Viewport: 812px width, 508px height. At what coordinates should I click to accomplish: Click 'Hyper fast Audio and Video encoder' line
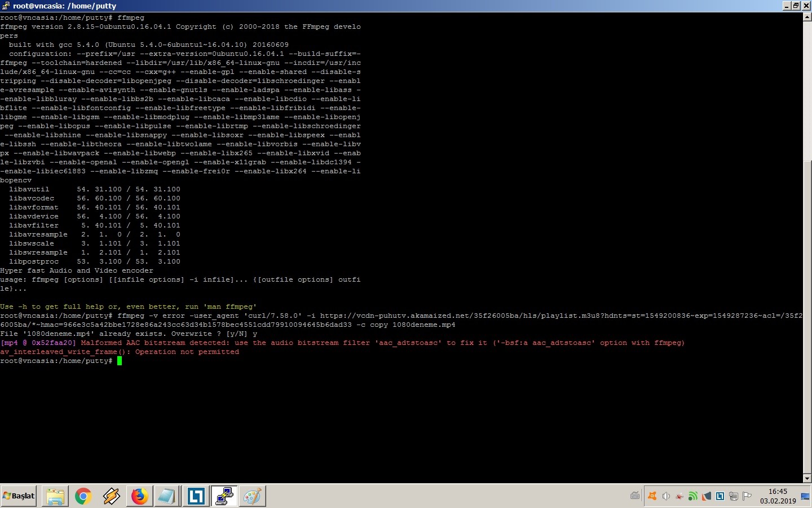coord(77,270)
